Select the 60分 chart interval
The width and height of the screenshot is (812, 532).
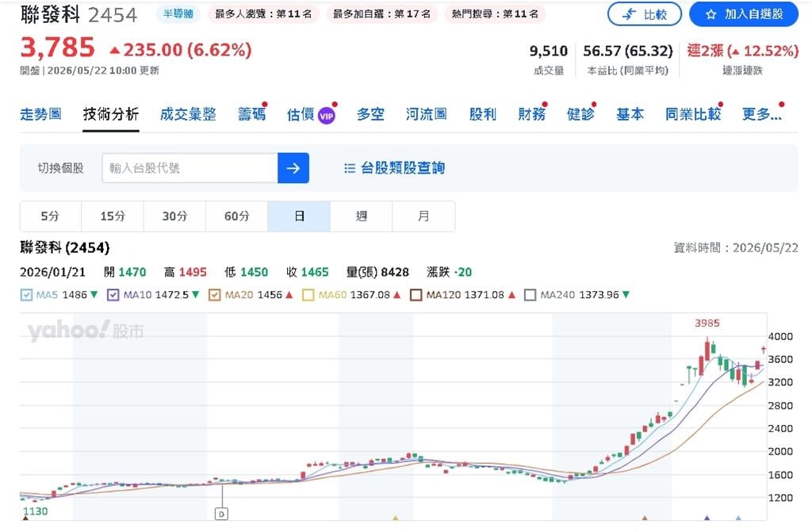tap(236, 216)
